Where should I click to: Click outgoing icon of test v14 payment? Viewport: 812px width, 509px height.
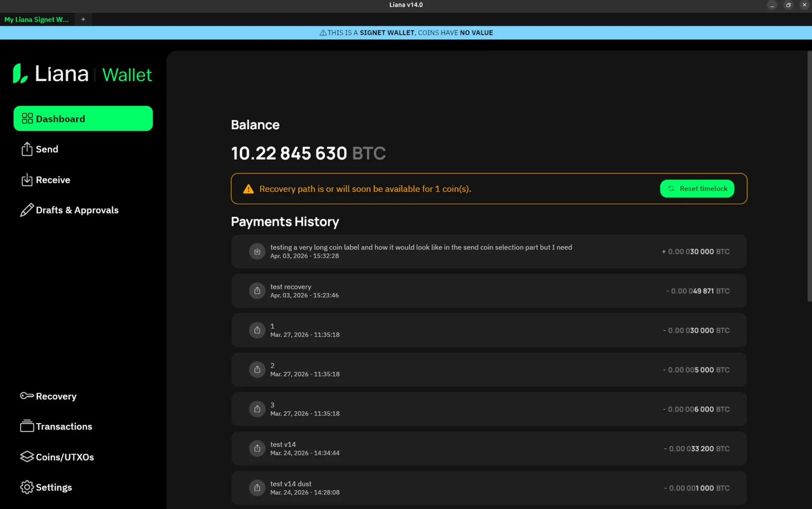[x=257, y=448]
